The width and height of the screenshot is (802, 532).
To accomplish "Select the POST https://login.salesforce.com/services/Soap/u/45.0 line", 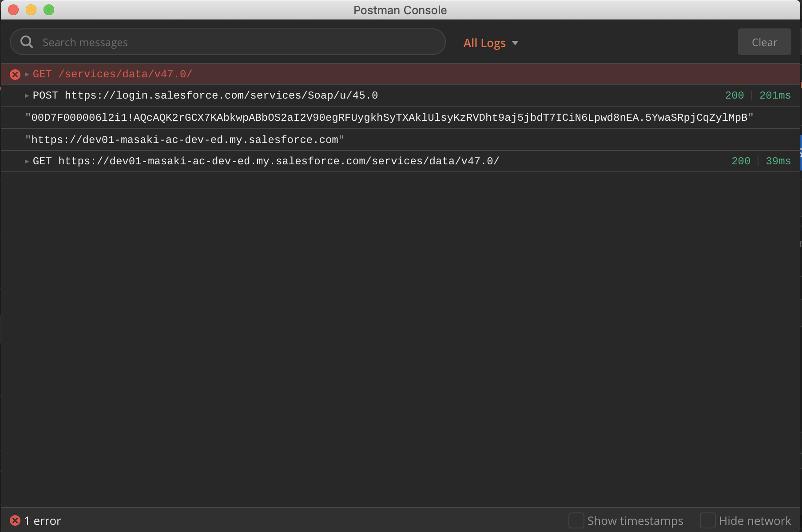I will coord(205,95).
